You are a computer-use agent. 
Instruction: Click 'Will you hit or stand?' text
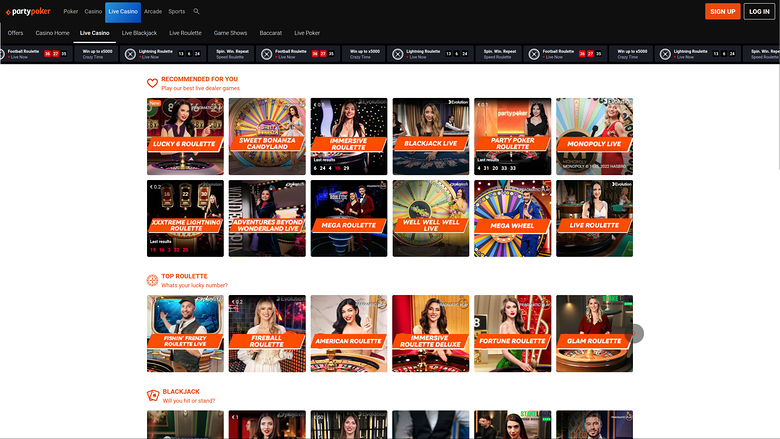coord(189,401)
